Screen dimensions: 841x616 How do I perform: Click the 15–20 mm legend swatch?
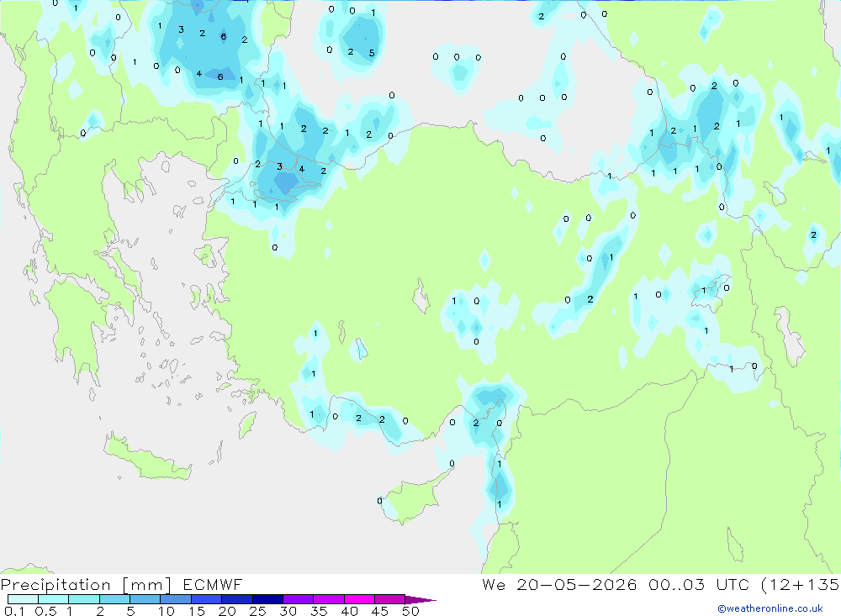click(207, 599)
